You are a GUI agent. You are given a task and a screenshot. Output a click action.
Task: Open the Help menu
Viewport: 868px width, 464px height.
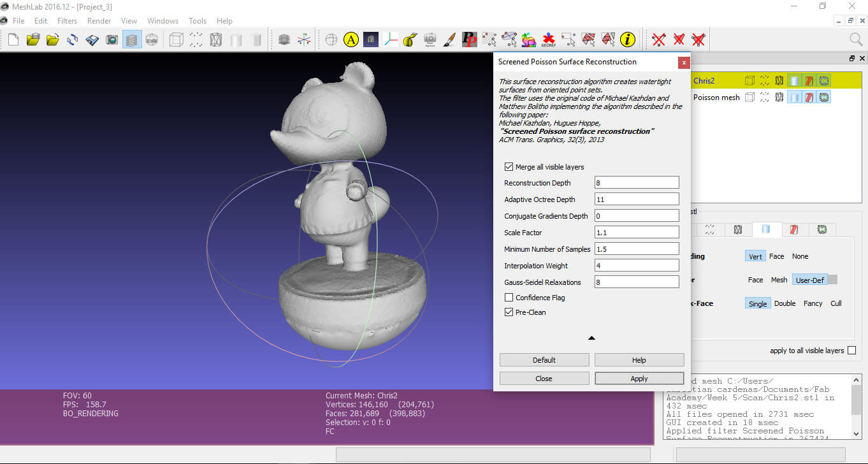click(224, 21)
